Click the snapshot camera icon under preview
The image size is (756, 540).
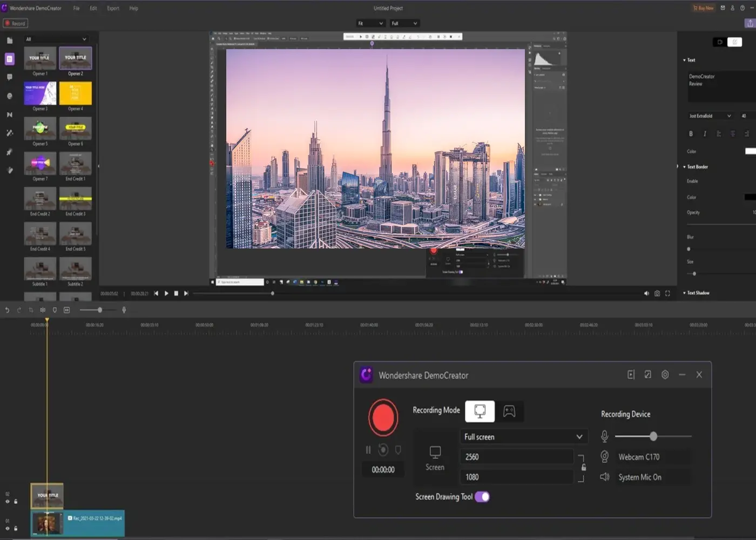coord(657,293)
